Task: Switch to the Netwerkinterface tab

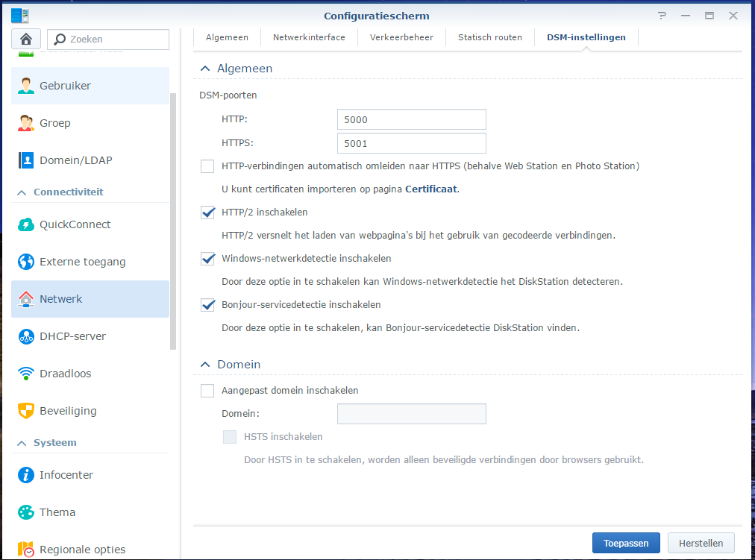Action: click(x=309, y=37)
